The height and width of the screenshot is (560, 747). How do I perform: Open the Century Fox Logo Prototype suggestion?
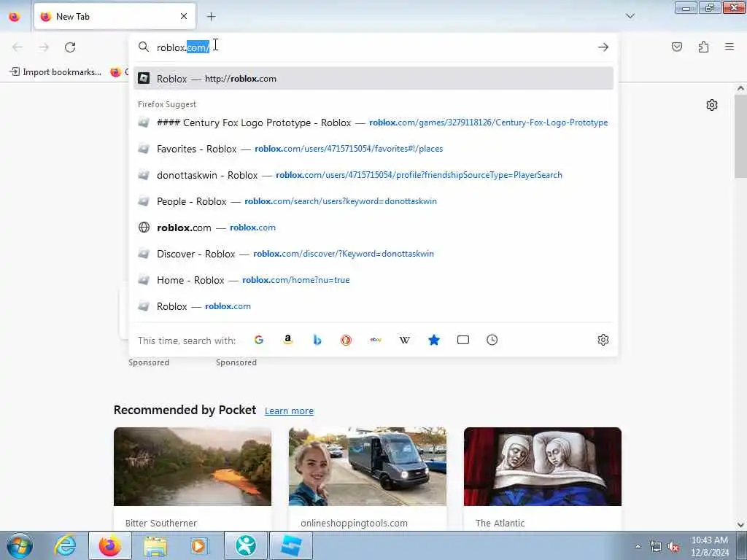coord(373,122)
